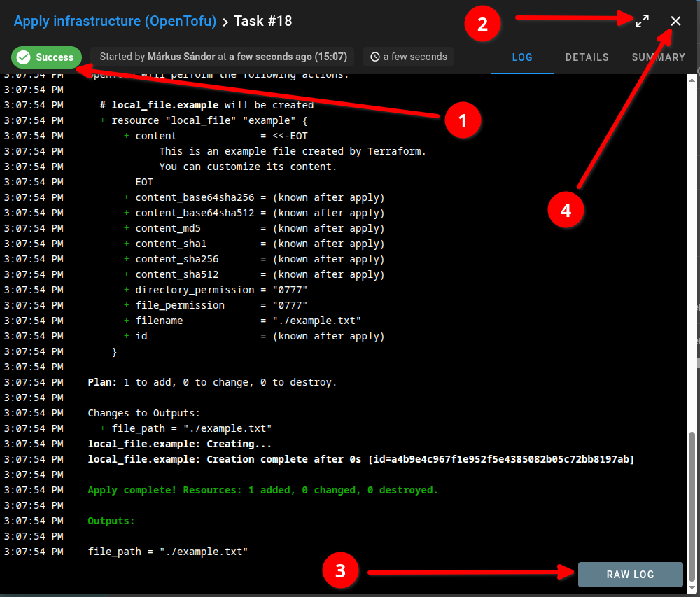Click the green 'Outputs:' heading line
The image size is (700, 597).
click(111, 521)
